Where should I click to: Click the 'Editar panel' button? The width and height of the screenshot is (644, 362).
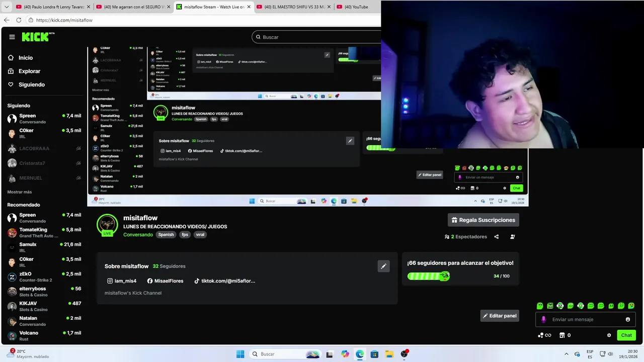(x=500, y=316)
